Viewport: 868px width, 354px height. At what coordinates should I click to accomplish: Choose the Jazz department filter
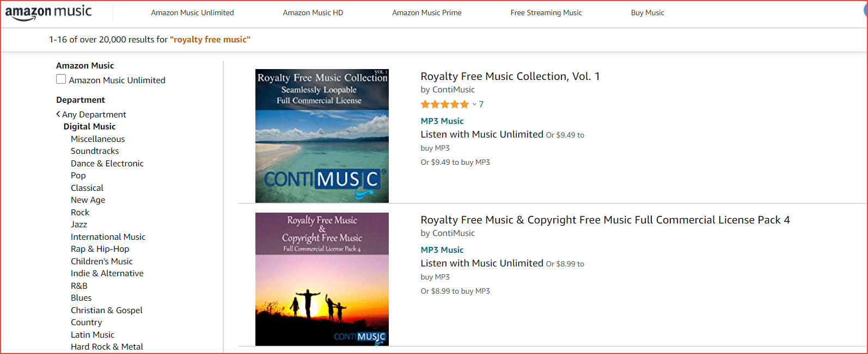coord(79,225)
